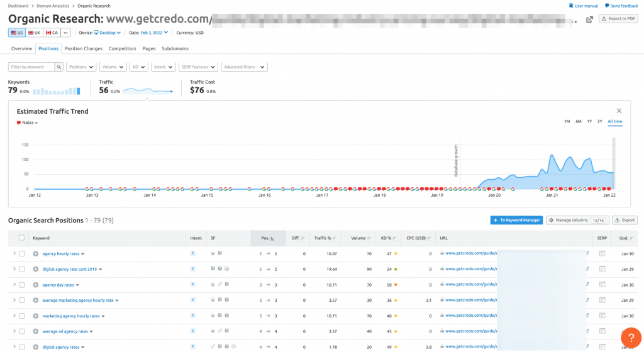The height and width of the screenshot is (352, 644).
Task: Tick the select-all checkbox in table header
Action: coord(22,238)
